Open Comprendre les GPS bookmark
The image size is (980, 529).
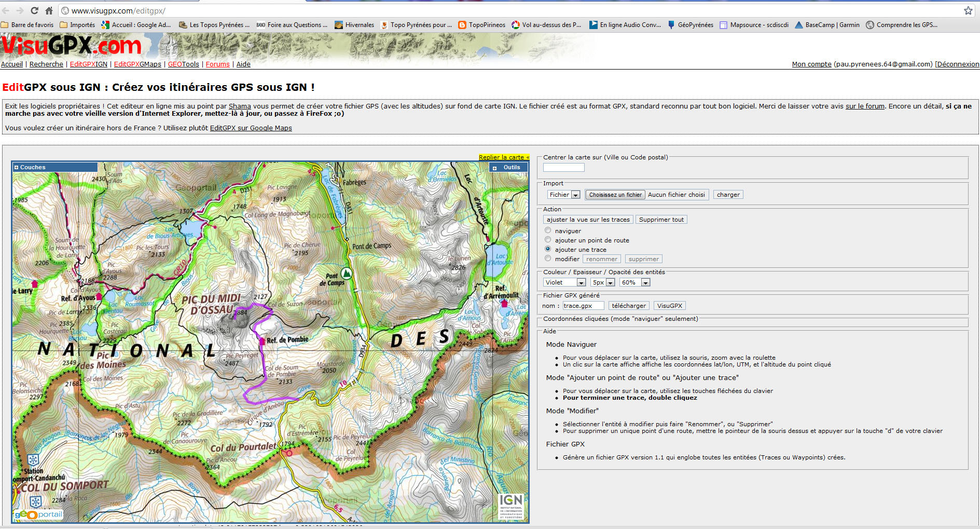click(x=902, y=25)
